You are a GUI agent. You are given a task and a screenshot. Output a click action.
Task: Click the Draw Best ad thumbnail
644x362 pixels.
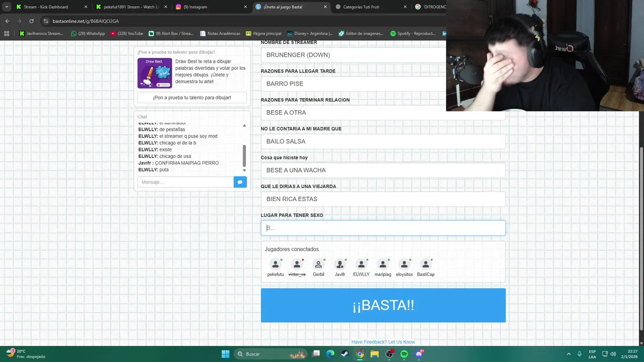click(154, 73)
